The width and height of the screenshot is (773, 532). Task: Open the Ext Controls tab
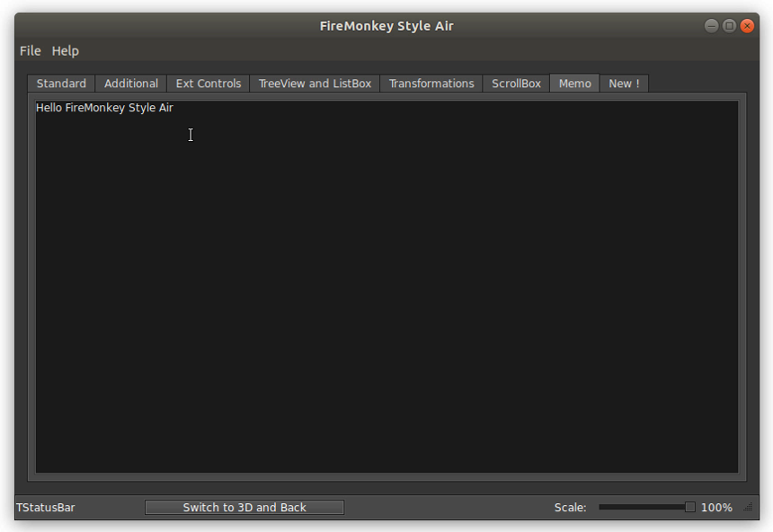209,84
